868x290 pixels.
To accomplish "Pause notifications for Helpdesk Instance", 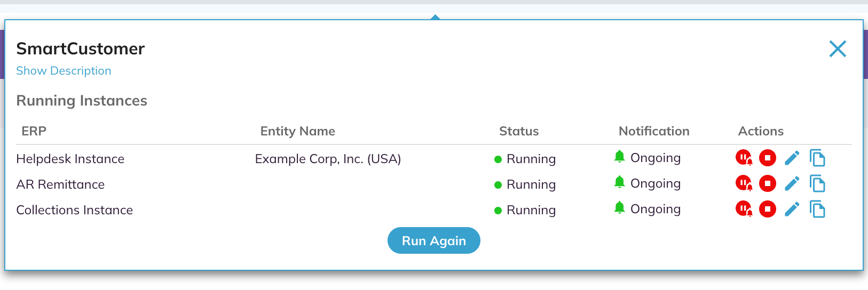I will (x=744, y=158).
